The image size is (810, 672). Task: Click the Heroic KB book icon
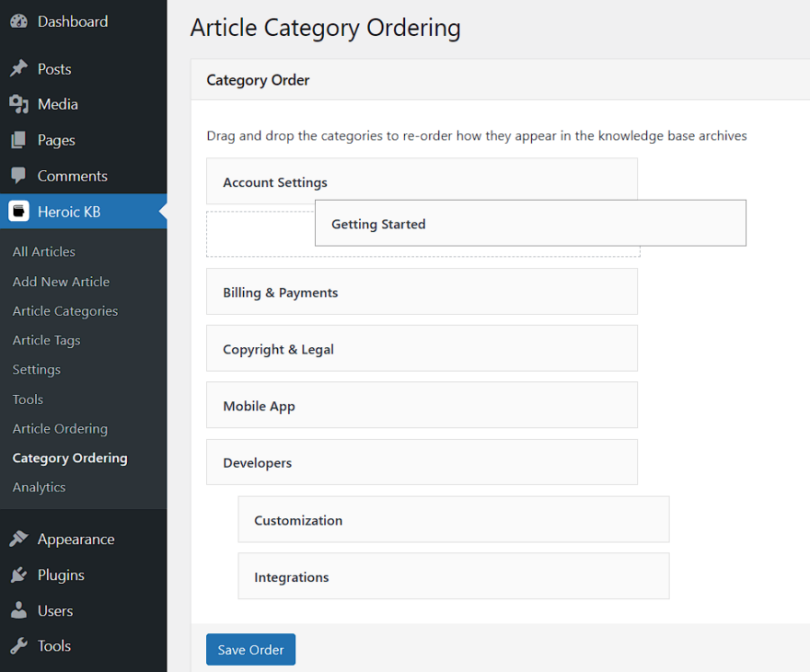click(x=20, y=211)
